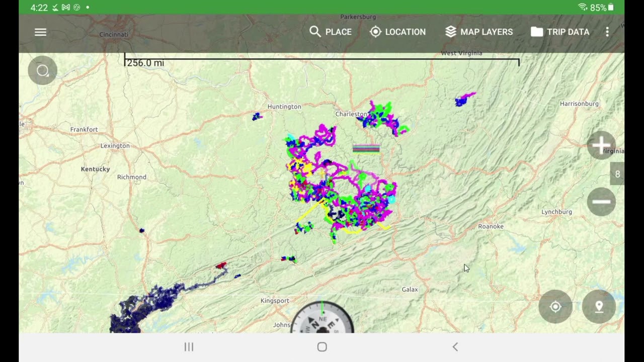
Task: Tap the Roanoke city label
Action: 491,226
